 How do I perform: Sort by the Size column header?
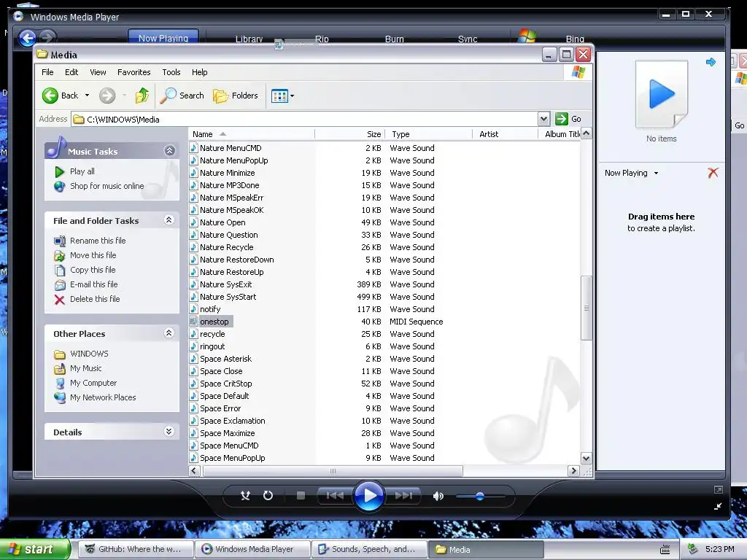pyautogui.click(x=350, y=134)
